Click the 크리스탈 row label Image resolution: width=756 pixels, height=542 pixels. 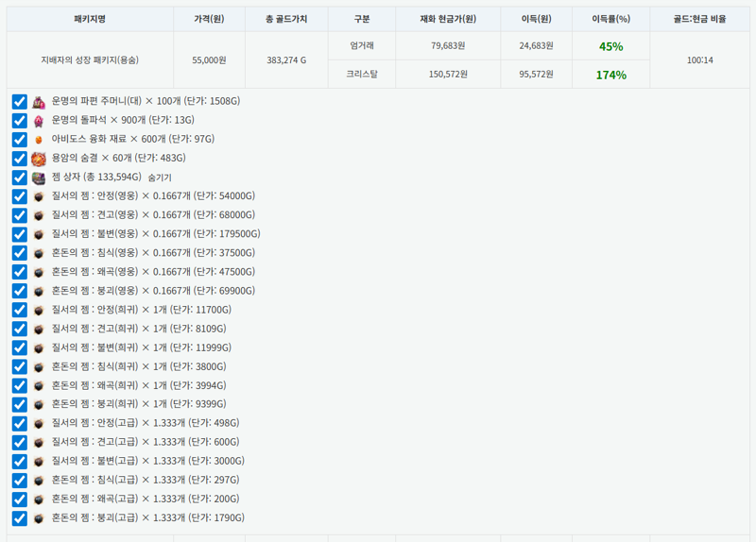click(x=362, y=75)
